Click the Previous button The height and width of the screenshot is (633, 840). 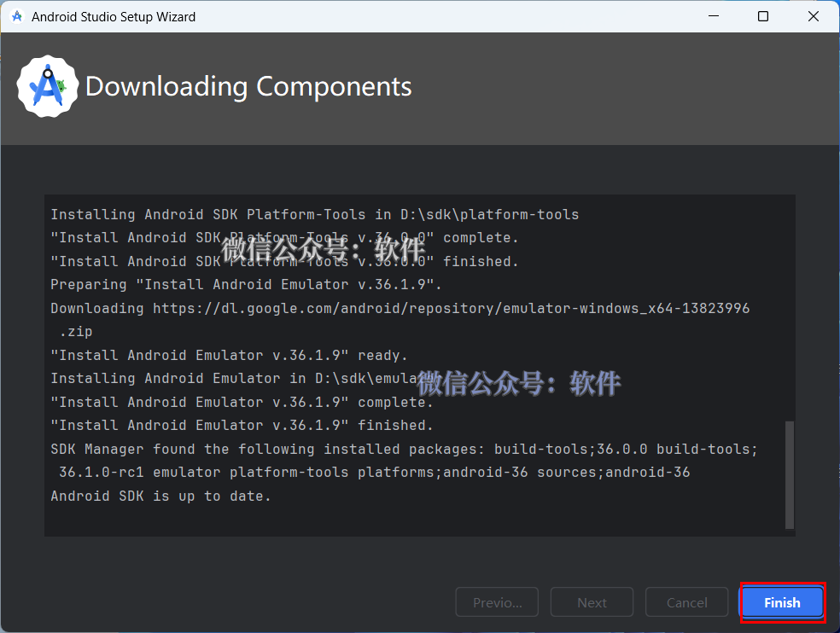497,602
